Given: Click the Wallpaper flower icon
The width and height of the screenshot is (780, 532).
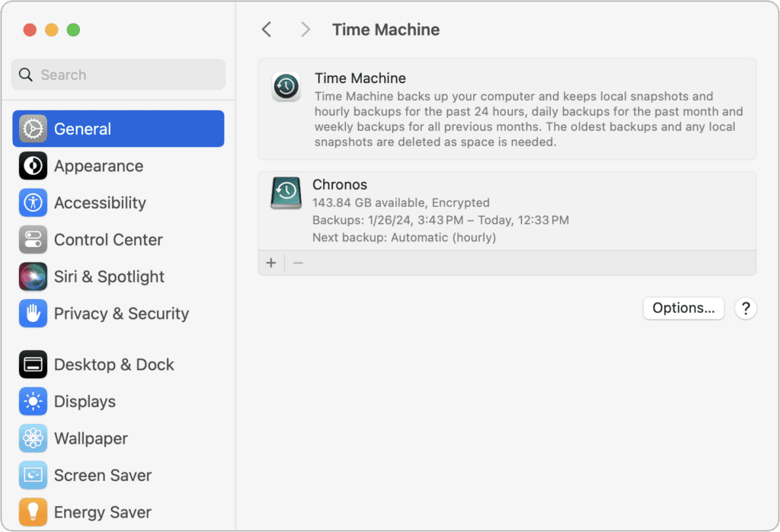Looking at the screenshot, I should point(33,438).
